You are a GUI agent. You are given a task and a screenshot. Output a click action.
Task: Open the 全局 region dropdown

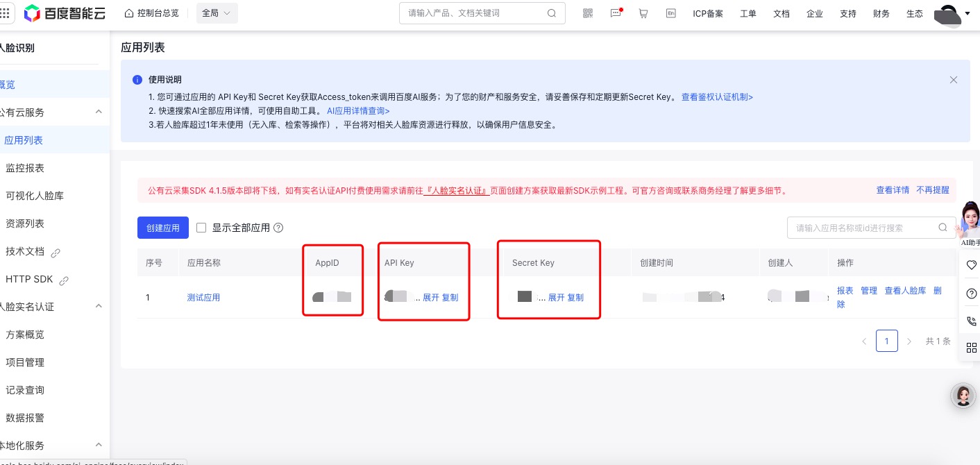[216, 13]
